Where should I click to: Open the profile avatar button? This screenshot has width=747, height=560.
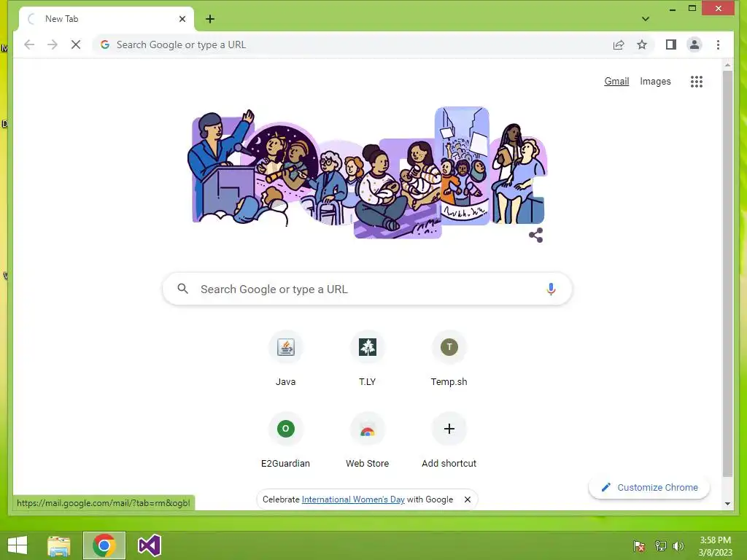point(694,44)
